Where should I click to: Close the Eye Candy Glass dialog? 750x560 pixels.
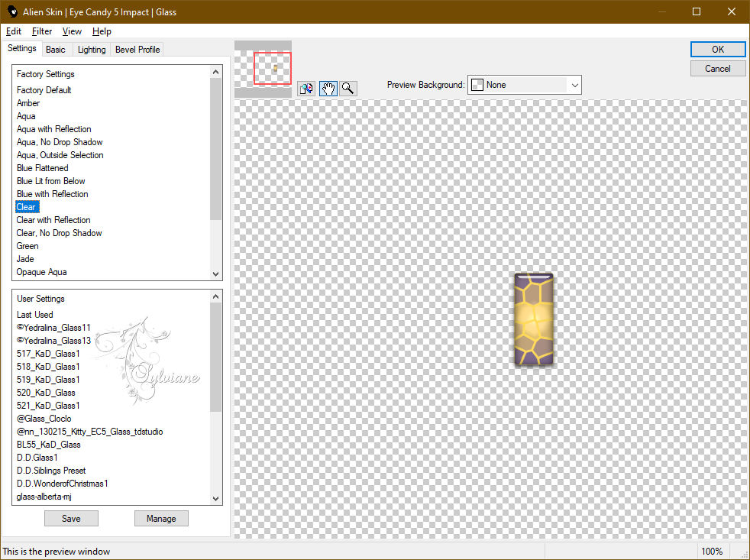click(732, 11)
